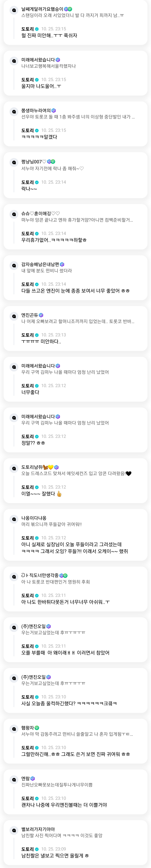Click the avatar of 나옹이다냐옹
This screenshot has width=151, height=868.
pos(14,519)
